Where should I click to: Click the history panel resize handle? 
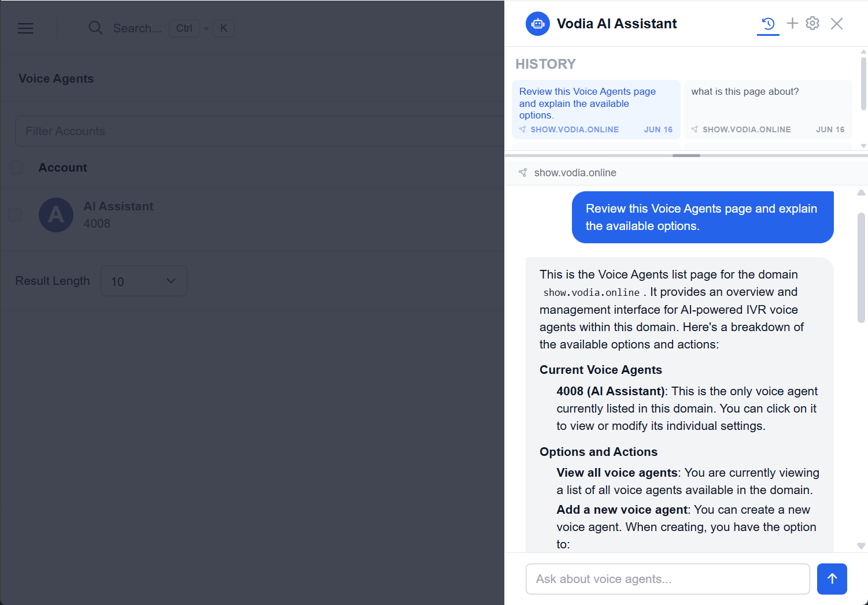(x=686, y=155)
